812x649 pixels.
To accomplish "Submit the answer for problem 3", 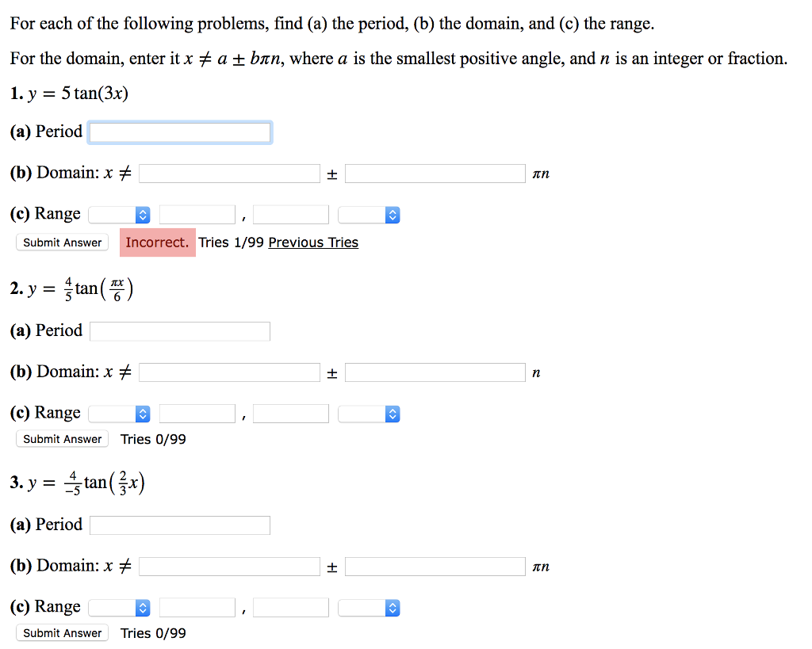I will click(62, 632).
